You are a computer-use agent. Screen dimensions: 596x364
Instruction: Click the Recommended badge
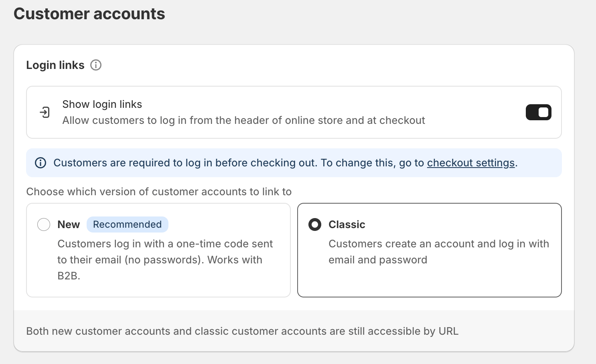(x=128, y=224)
